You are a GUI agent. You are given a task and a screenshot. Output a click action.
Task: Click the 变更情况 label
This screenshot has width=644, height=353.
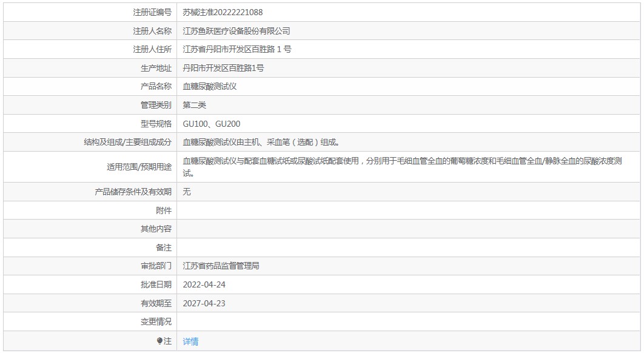click(156, 322)
